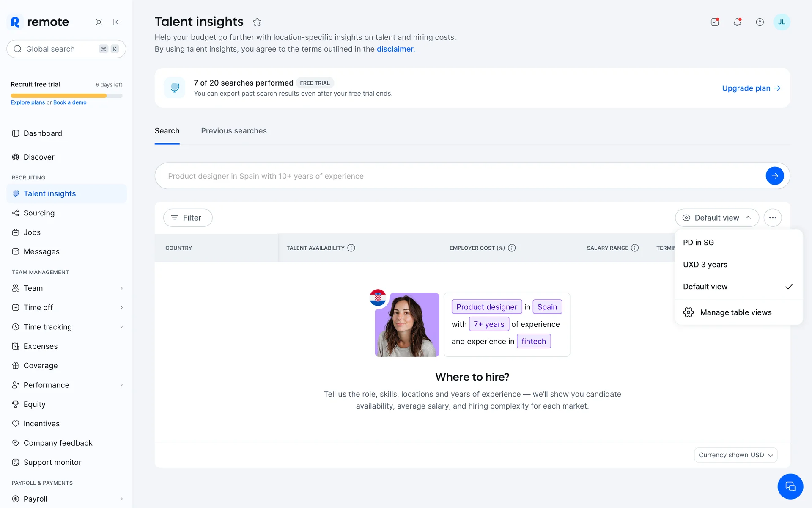The height and width of the screenshot is (508, 812).
Task: Collapse the sidebar with arrow icon
Action: [117, 22]
